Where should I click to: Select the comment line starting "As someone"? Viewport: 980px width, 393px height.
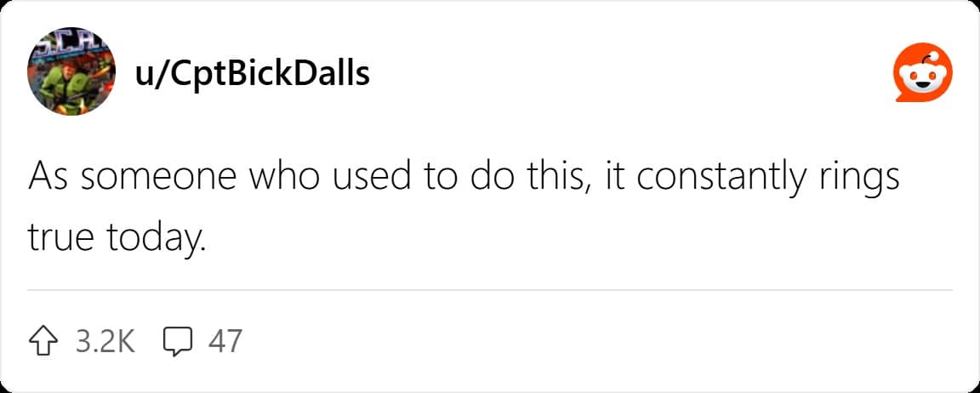[x=463, y=179]
